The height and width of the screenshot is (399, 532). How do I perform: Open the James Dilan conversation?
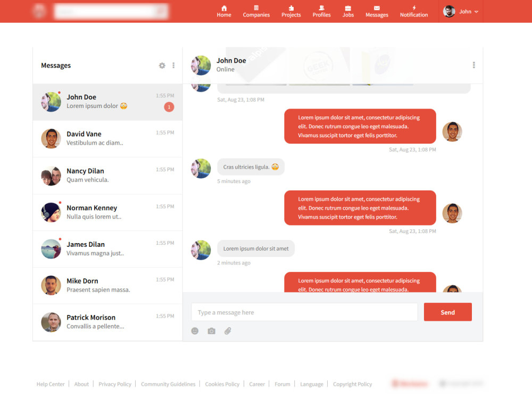pyautogui.click(x=107, y=249)
